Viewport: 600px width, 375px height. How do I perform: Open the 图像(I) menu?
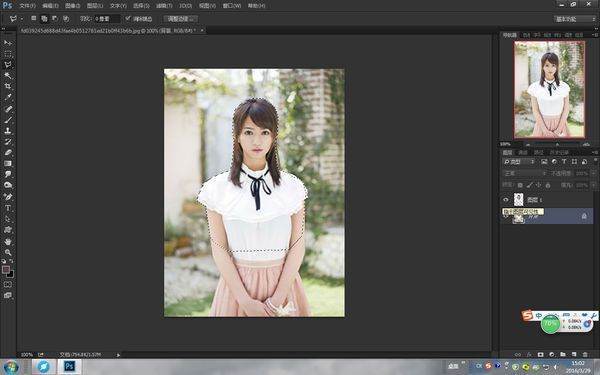pyautogui.click(x=72, y=6)
